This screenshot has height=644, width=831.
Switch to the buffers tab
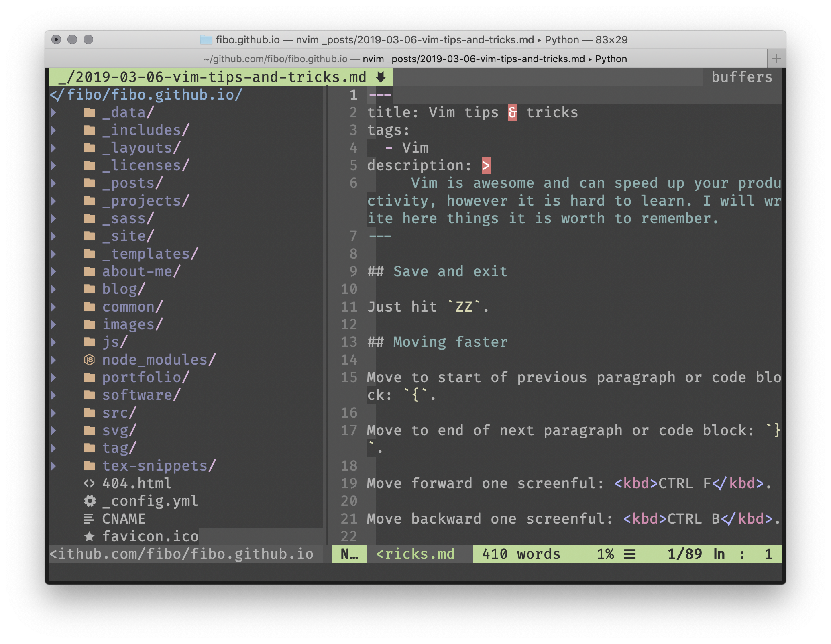741,77
